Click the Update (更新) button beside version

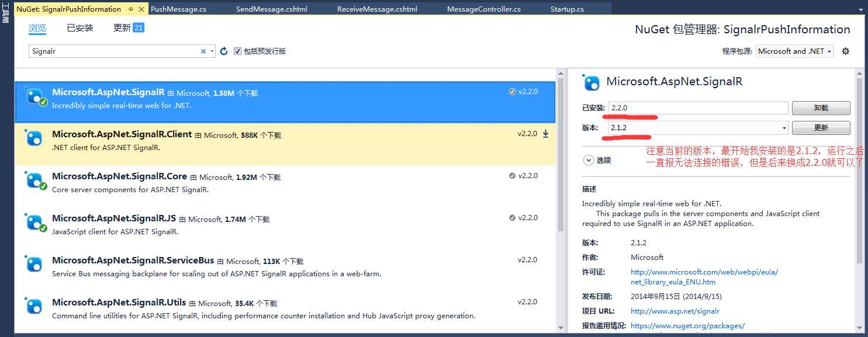[821, 128]
